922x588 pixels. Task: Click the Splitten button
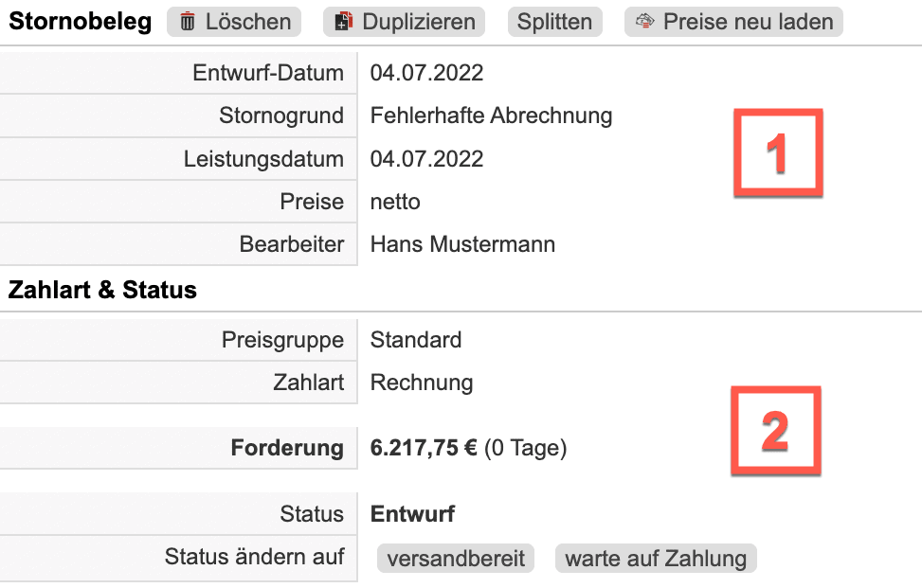pyautogui.click(x=554, y=22)
